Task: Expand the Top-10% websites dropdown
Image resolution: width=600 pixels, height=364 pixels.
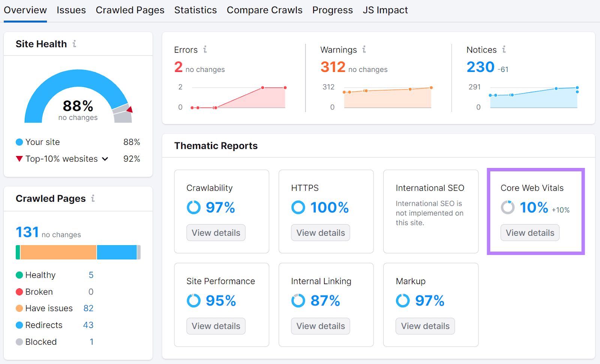Action: (105, 159)
